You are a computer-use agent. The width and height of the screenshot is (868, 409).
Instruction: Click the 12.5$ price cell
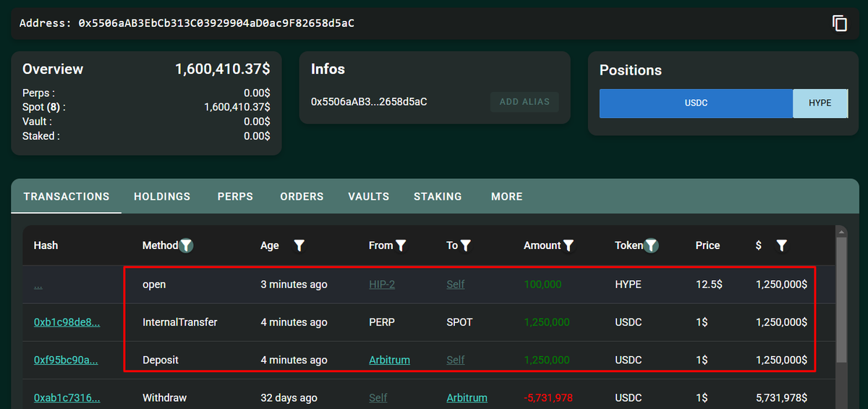(709, 284)
